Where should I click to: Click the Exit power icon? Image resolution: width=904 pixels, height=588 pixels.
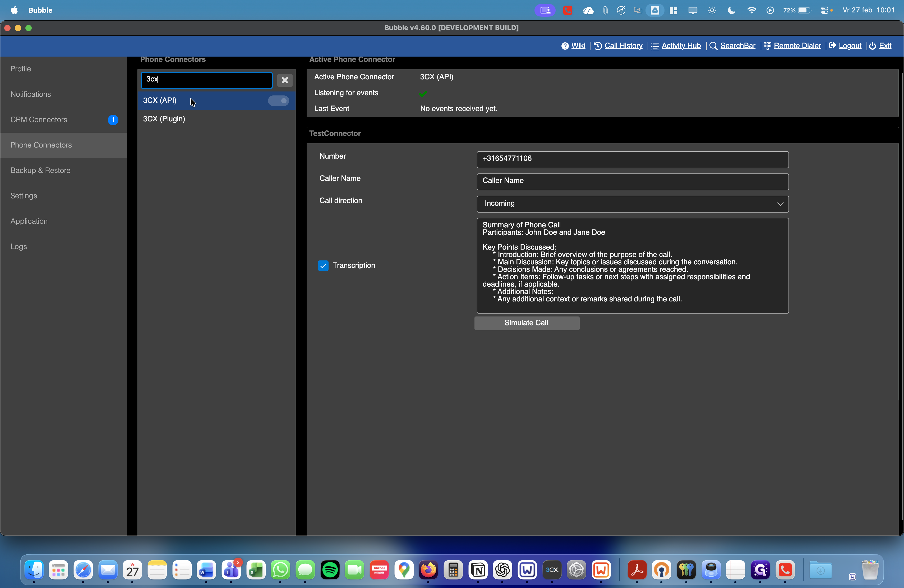click(873, 46)
